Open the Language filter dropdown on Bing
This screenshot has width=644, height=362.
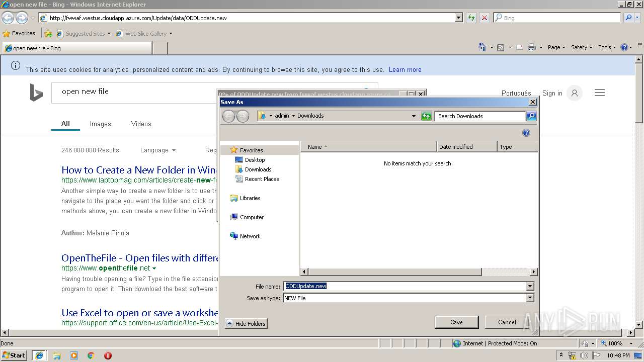[158, 150]
